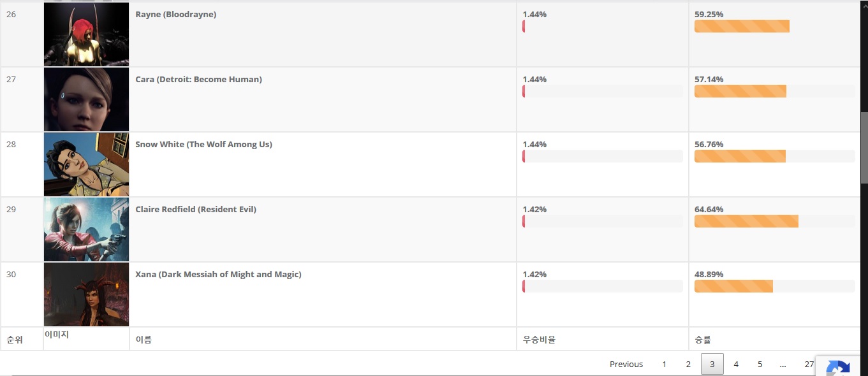The width and height of the screenshot is (868, 376).
Task: Select current page 3 button
Action: tap(712, 364)
